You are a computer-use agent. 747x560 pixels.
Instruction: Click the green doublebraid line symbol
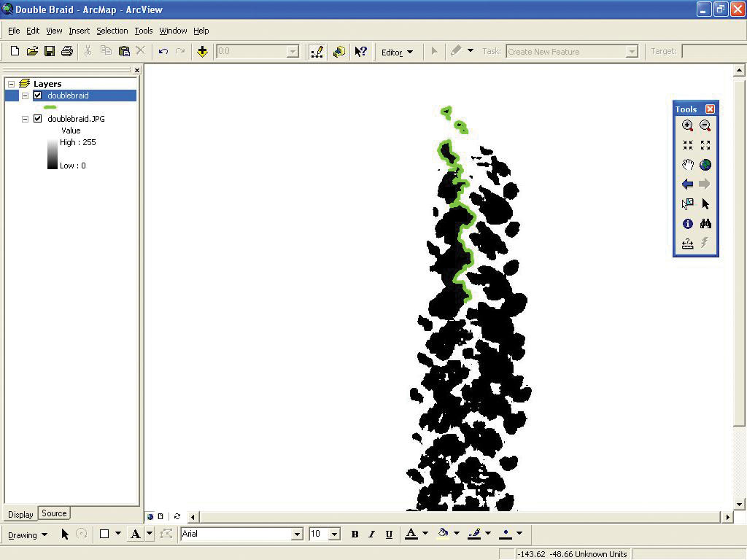[x=50, y=107]
